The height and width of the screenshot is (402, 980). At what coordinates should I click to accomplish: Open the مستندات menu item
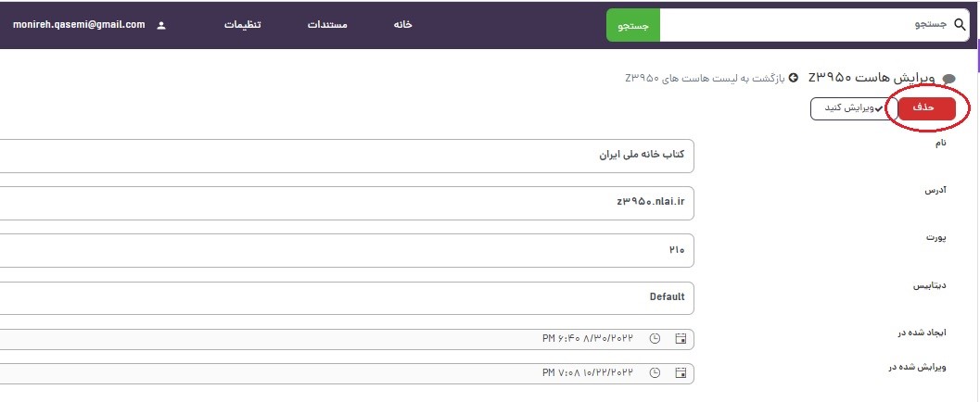327,25
